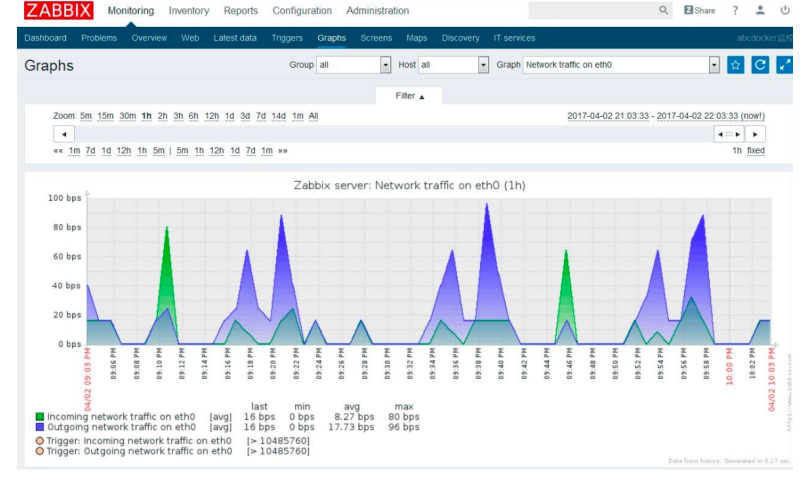Click the Incoming traffic trigger circle marker

pos(40,441)
